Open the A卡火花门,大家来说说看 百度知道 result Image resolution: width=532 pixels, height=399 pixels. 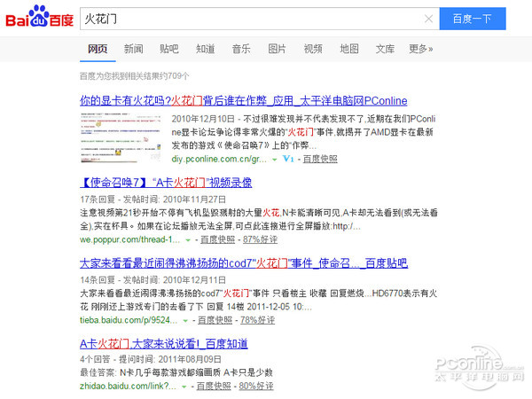(163, 344)
